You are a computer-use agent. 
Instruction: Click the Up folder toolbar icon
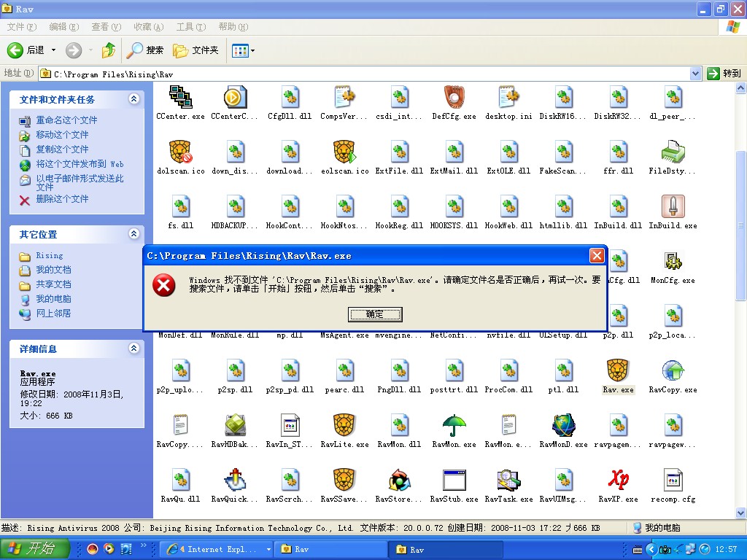click(109, 50)
